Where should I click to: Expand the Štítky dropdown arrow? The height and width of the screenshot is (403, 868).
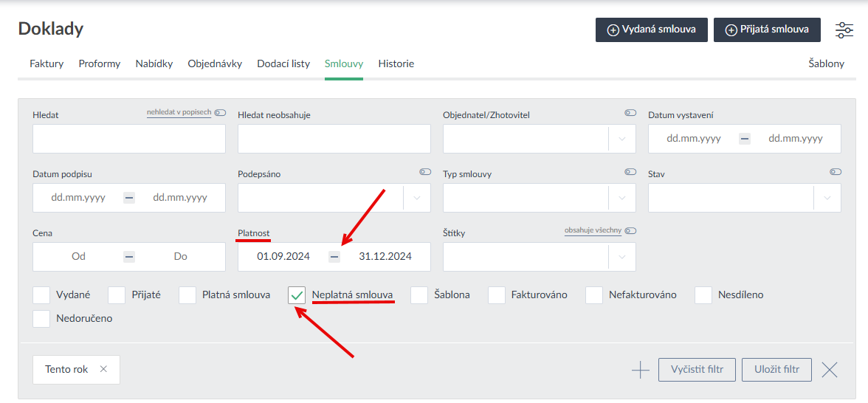pos(621,257)
